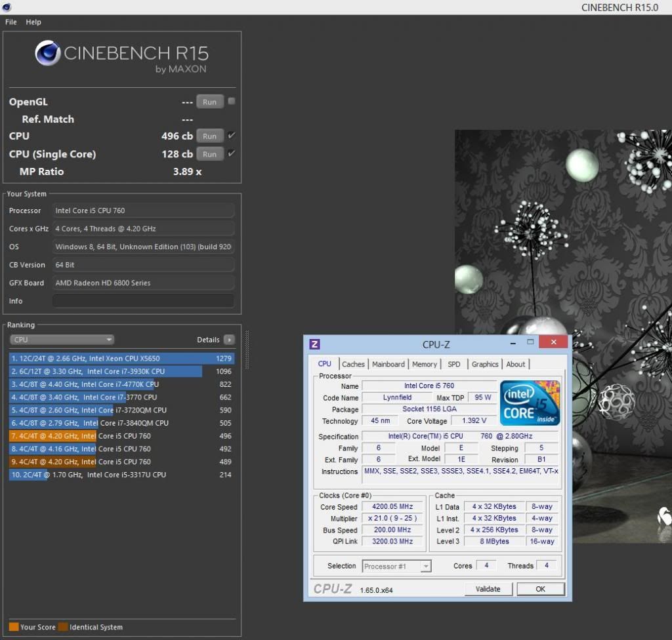Viewport: 672px width, 640px height.
Task: Click the orange Your Score legend square
Action: pos(14,627)
